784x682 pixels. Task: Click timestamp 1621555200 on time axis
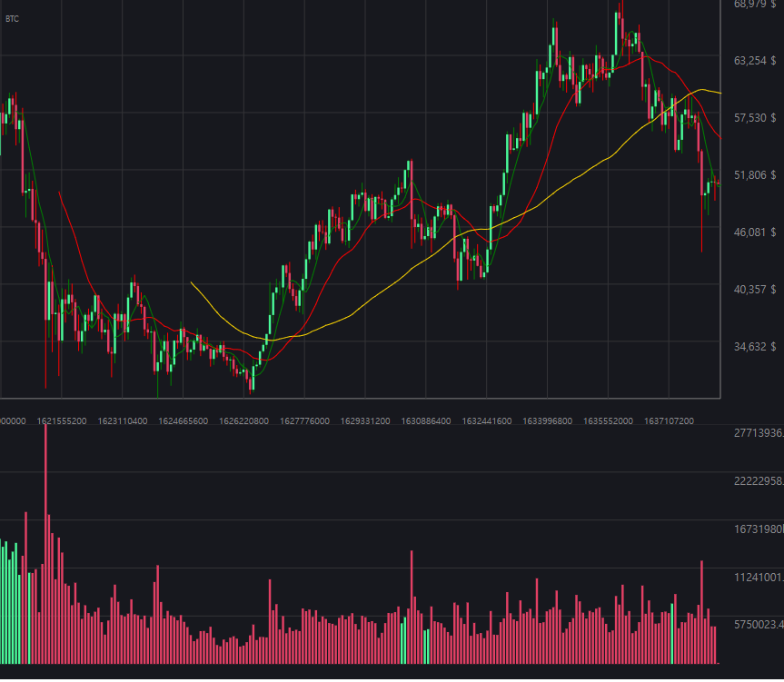(62, 421)
